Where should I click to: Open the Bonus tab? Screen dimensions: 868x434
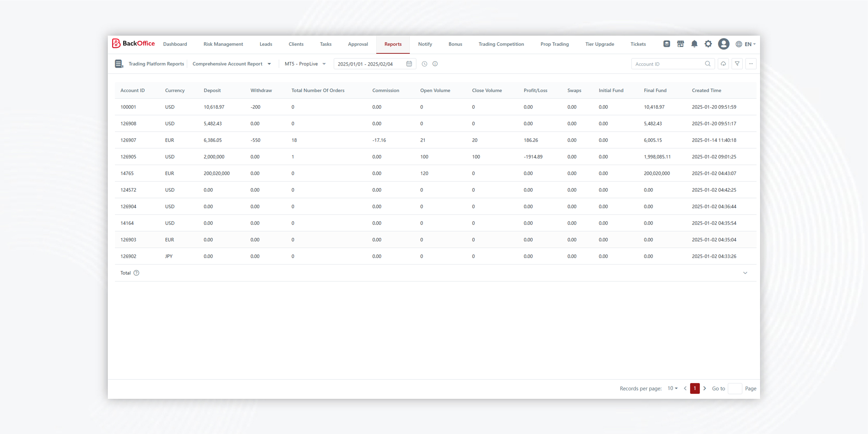pyautogui.click(x=455, y=44)
